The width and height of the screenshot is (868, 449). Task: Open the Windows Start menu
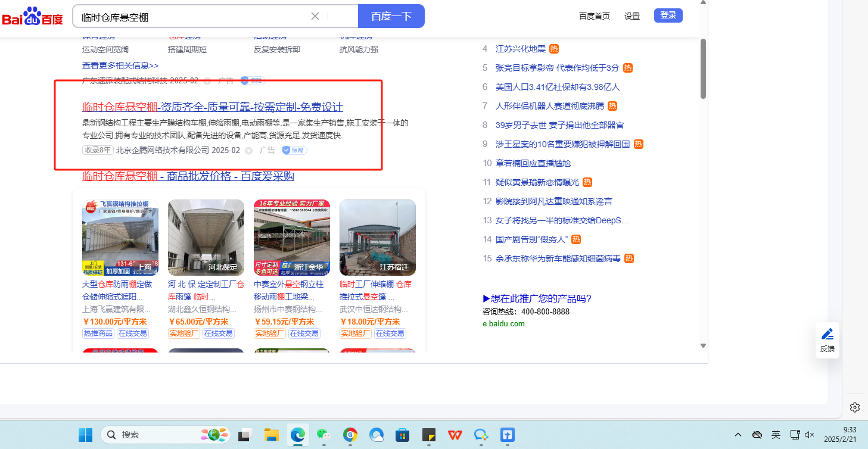tap(85, 435)
